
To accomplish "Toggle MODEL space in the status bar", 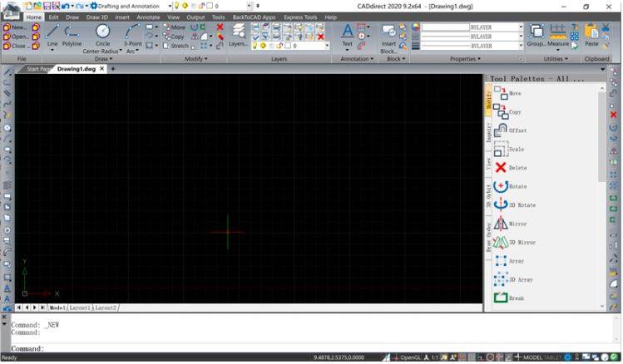I will 532,357.
